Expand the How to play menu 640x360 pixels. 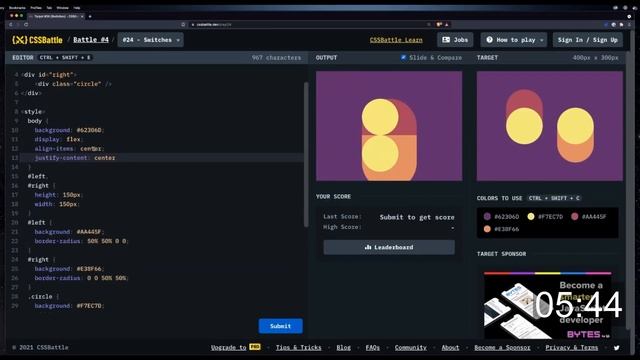pyautogui.click(x=513, y=40)
